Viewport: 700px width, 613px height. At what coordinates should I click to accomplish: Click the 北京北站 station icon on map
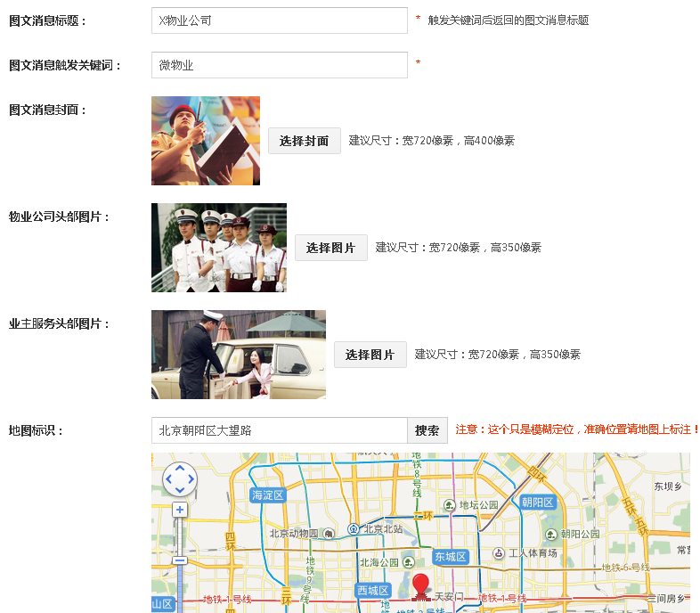[x=354, y=528]
